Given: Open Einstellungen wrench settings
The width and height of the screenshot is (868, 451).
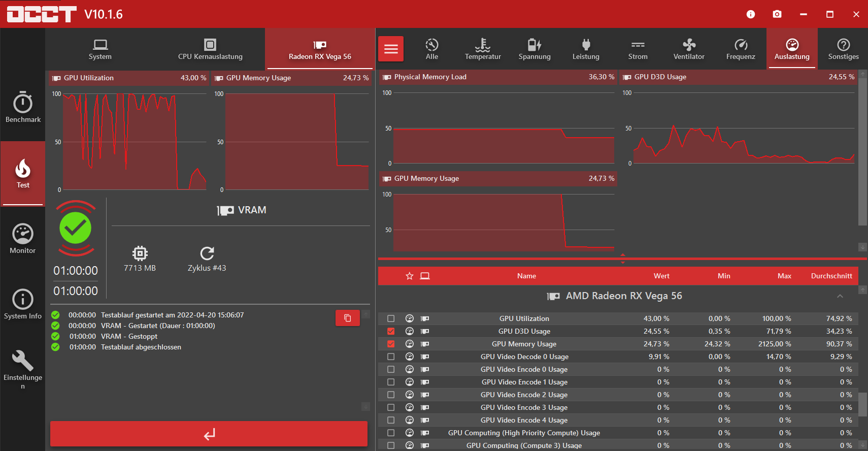Looking at the screenshot, I should click(x=23, y=370).
